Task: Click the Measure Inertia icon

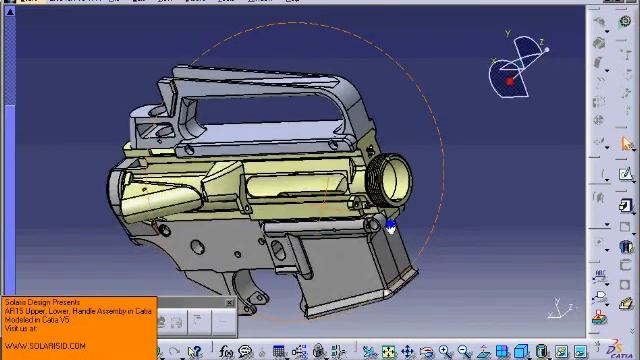Action: tap(599, 318)
